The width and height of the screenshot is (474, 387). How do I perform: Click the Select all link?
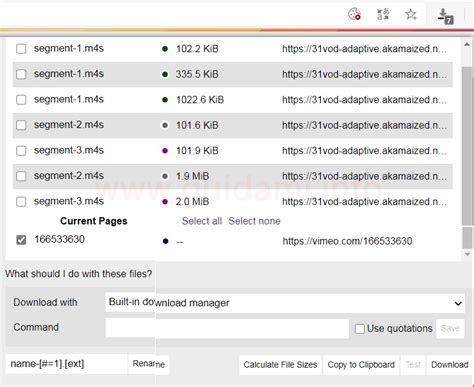click(x=202, y=221)
